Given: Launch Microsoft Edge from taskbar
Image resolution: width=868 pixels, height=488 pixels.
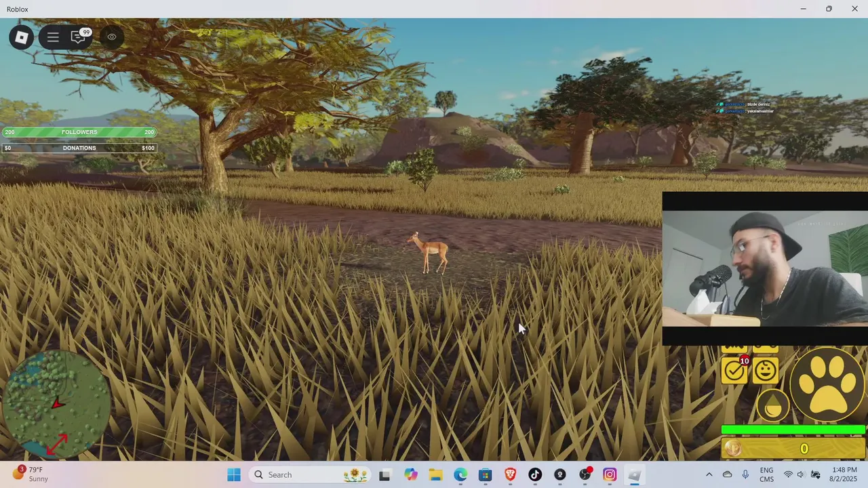Looking at the screenshot, I should click(x=460, y=474).
